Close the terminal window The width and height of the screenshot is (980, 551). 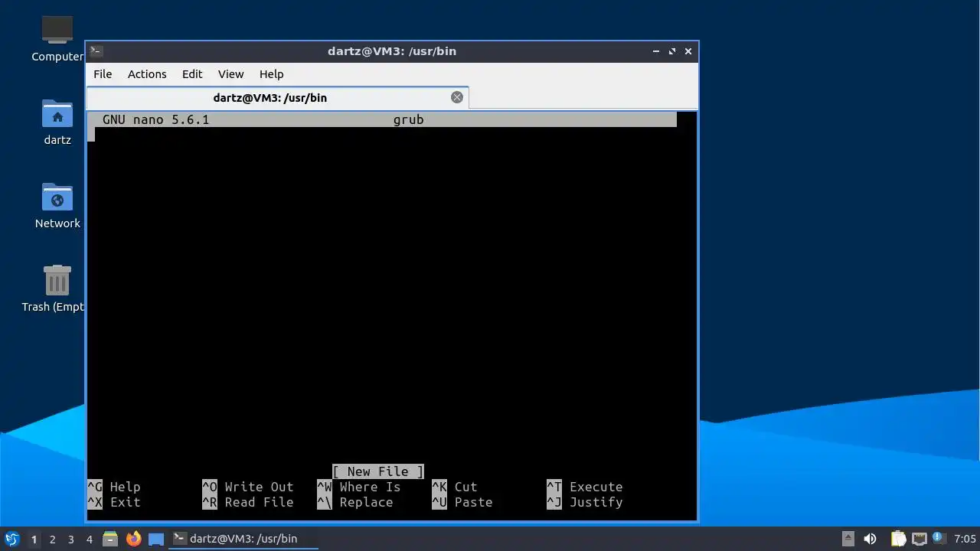coord(688,51)
